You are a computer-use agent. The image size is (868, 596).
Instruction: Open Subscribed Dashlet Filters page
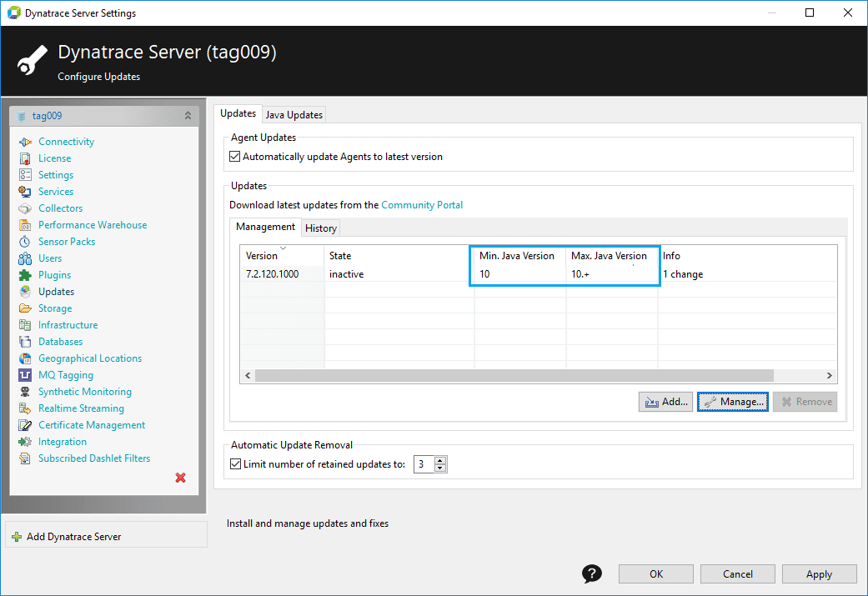click(x=94, y=458)
